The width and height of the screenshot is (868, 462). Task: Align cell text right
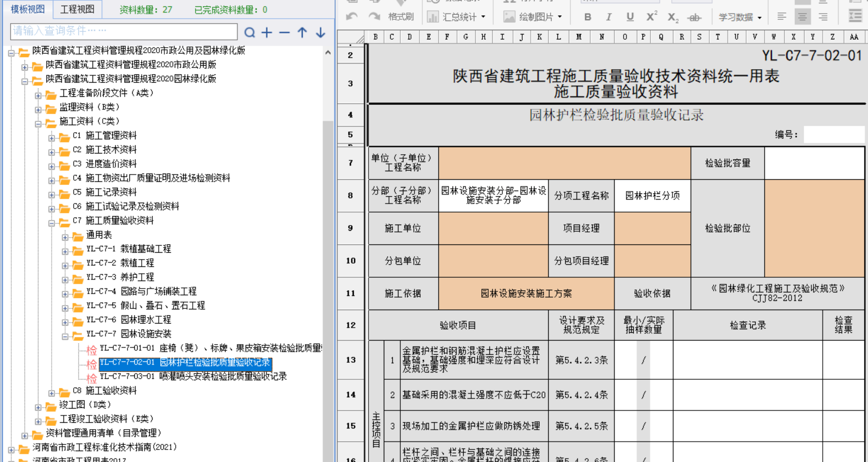coord(823,17)
